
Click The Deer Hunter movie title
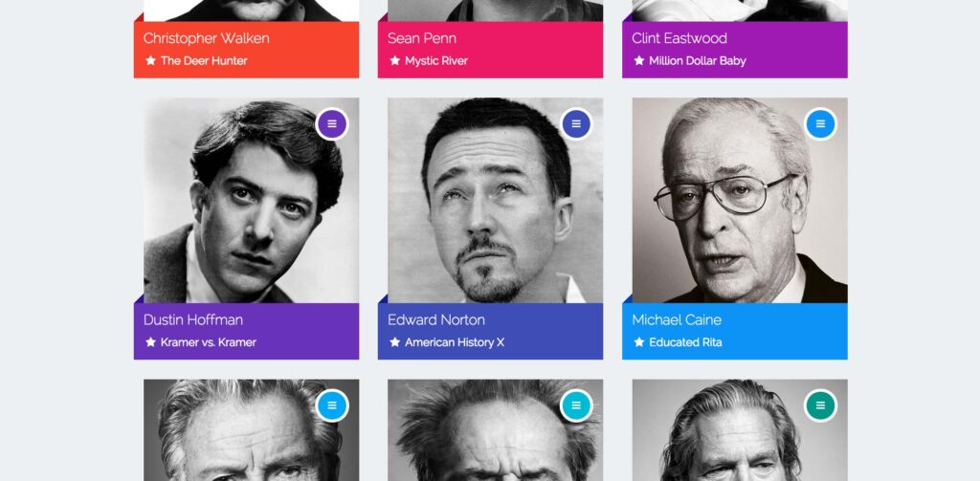pos(204,60)
